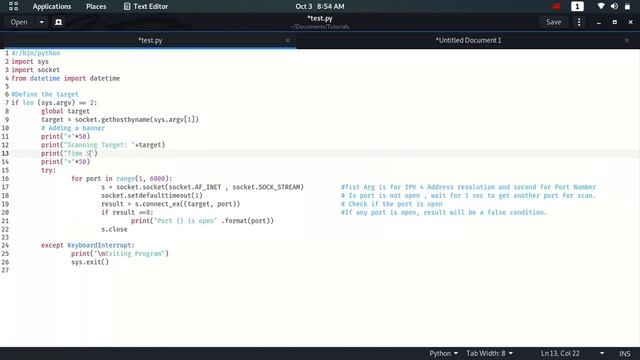640x360 pixels.
Task: Click the 'result will be a false condition' comment
Action: click(444, 213)
